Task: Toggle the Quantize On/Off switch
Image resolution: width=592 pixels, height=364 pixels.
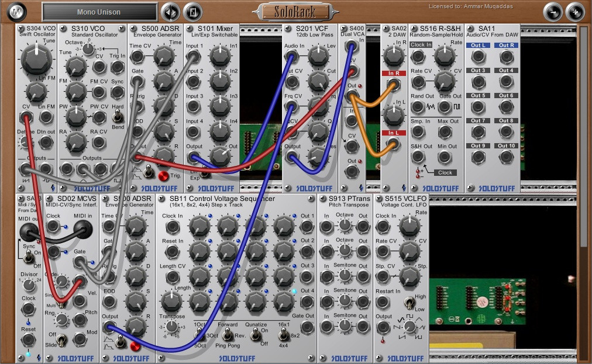Action: pos(255,335)
